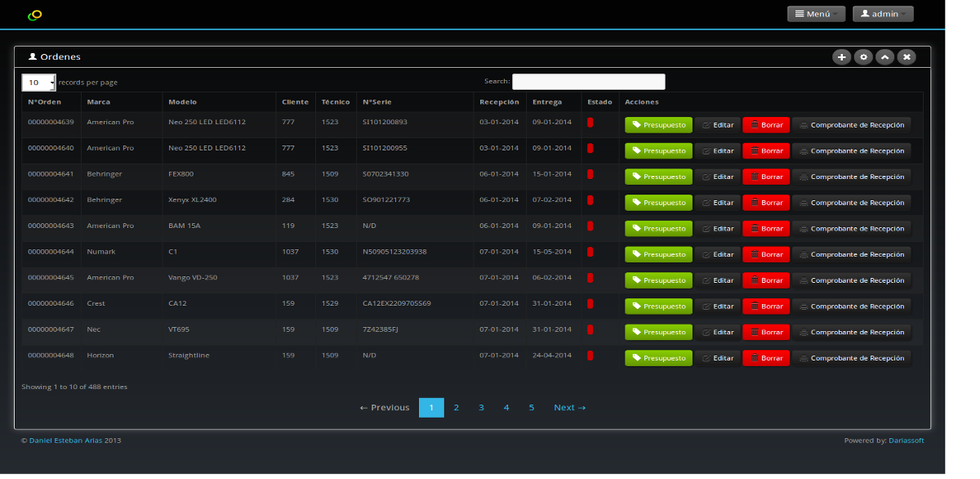Click the red status indicator for Horizon order
Screen dimensions: 980x479
pyautogui.click(x=590, y=357)
